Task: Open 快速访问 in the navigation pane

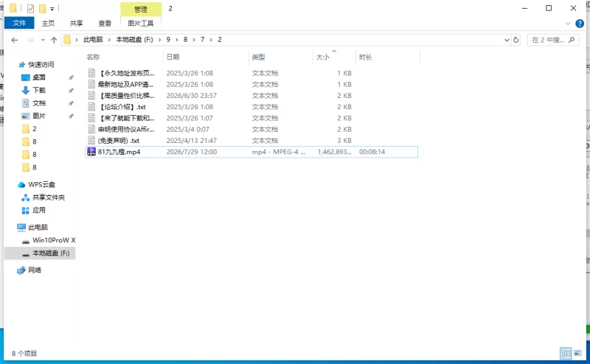Action: pos(41,65)
